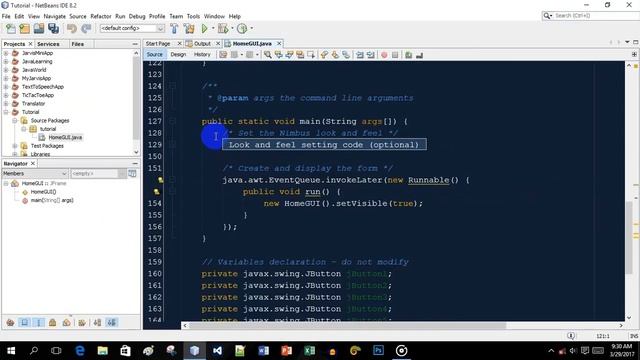The height and width of the screenshot is (360, 640).
Task: Select main(String[] args) in Navigator
Action: tap(52, 200)
